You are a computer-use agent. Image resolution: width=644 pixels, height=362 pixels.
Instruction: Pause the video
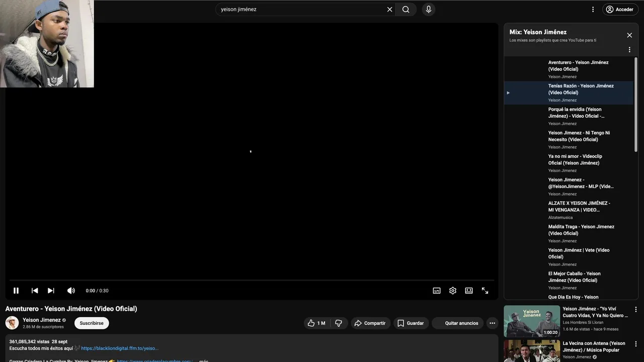pyautogui.click(x=16, y=291)
